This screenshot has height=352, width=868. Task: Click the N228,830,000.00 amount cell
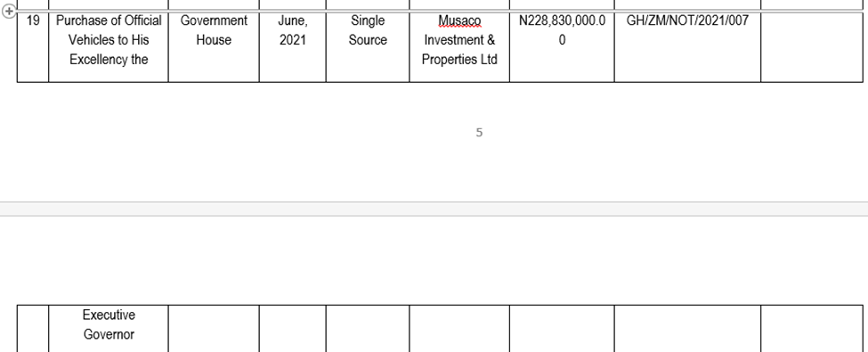coord(562,46)
